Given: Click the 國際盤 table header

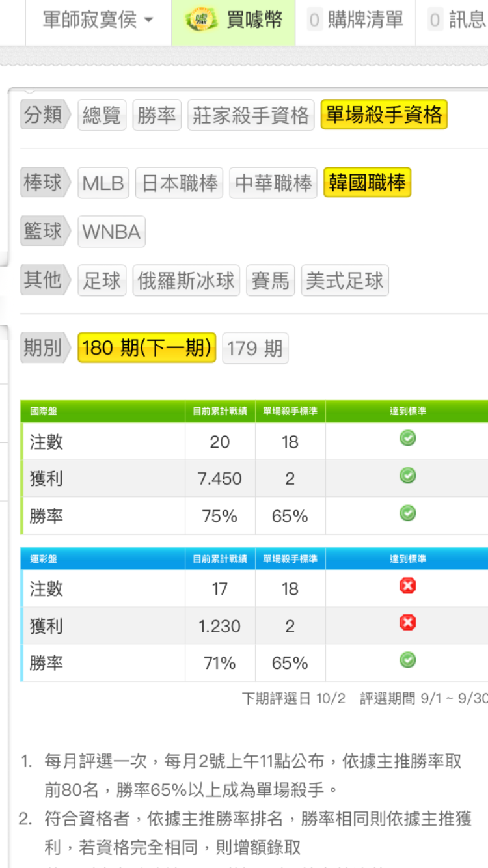Looking at the screenshot, I should point(43,411).
